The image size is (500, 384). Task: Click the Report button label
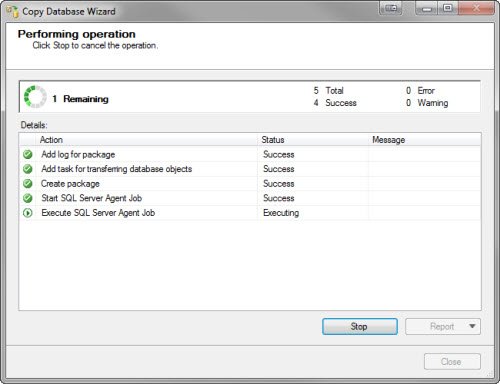click(x=442, y=326)
